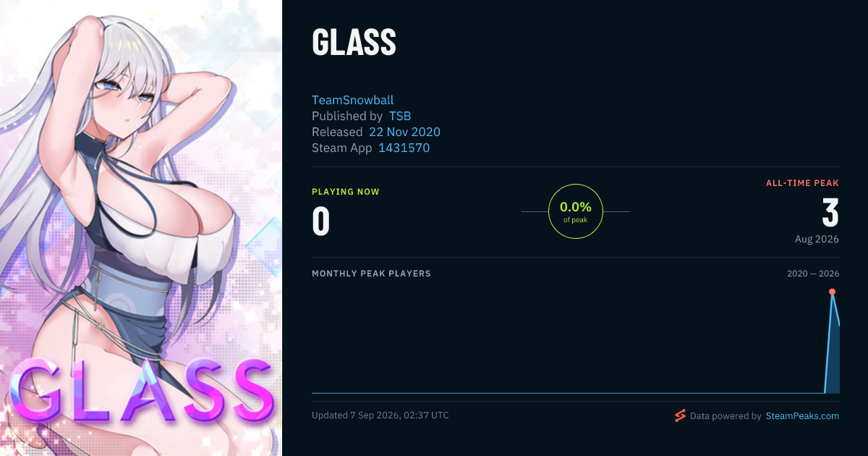Click the release date 22 Nov 2020

(404, 132)
